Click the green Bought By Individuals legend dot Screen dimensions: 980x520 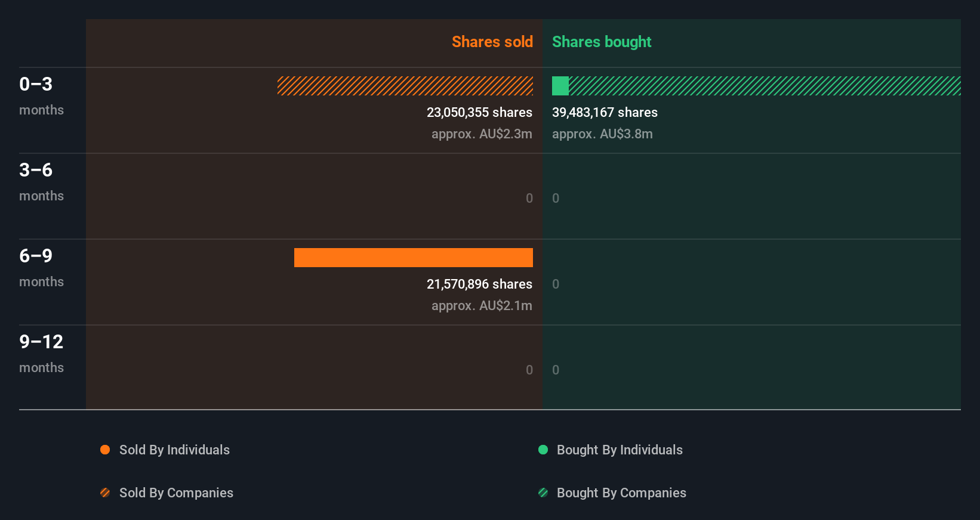543,450
